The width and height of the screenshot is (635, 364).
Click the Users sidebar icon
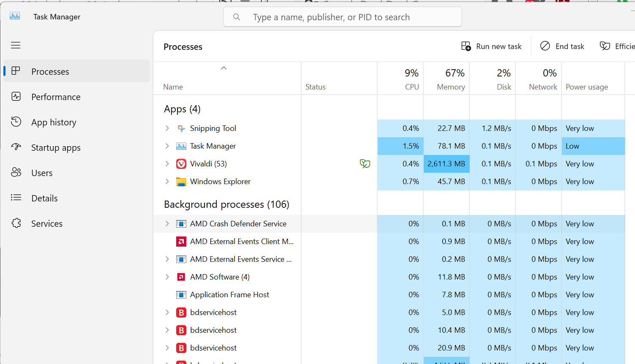[16, 172]
